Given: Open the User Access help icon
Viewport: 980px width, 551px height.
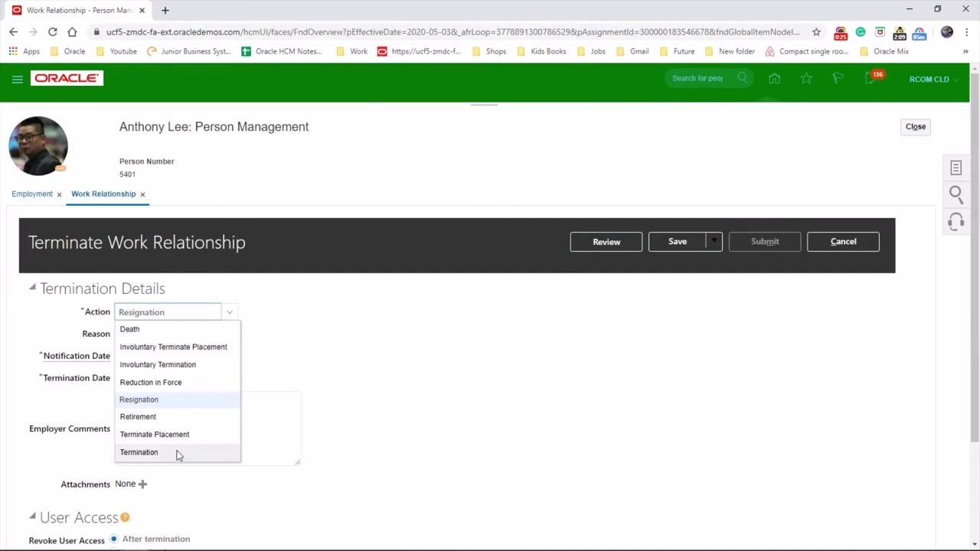Looking at the screenshot, I should click(x=125, y=517).
